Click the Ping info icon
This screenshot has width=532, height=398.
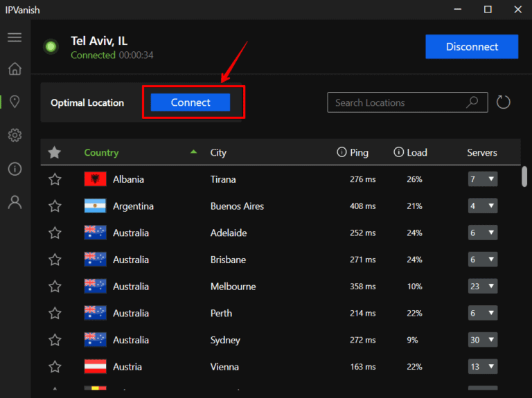[341, 152]
